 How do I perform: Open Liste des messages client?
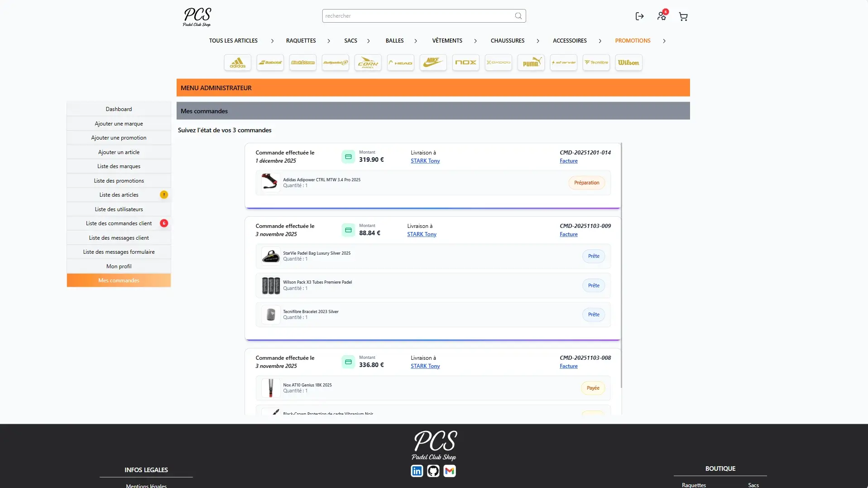119,238
